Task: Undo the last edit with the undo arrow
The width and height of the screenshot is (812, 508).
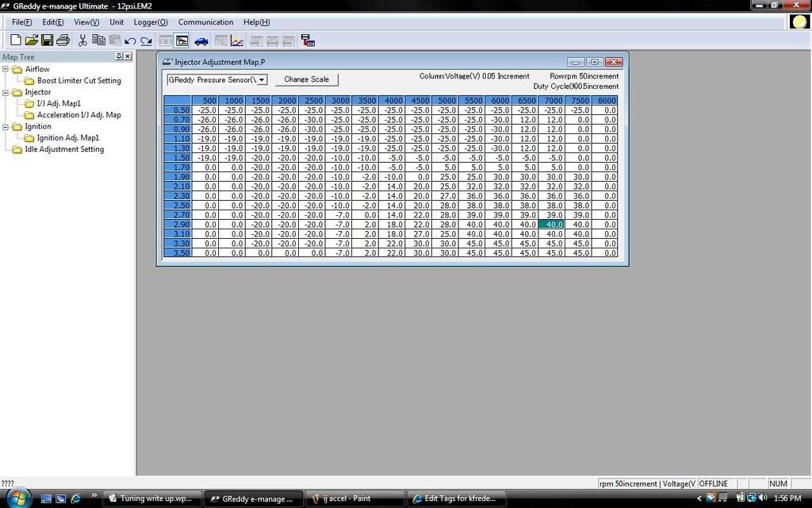Action: tap(130, 41)
